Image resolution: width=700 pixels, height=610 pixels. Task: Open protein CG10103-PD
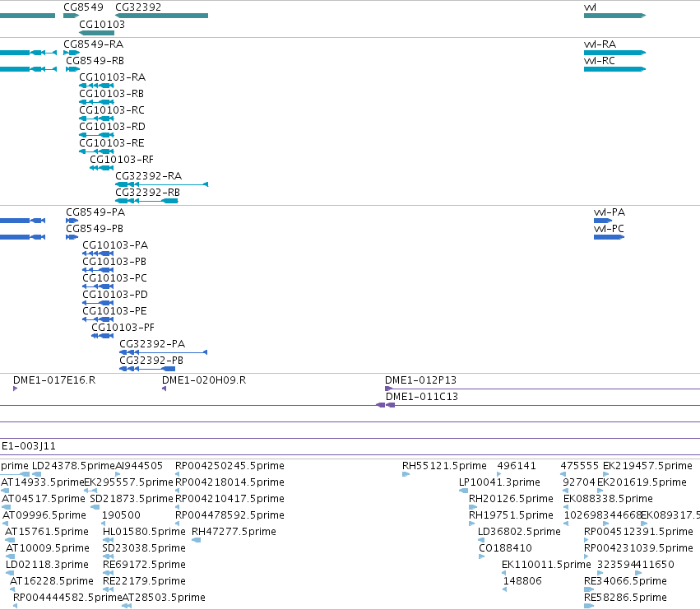[115, 295]
